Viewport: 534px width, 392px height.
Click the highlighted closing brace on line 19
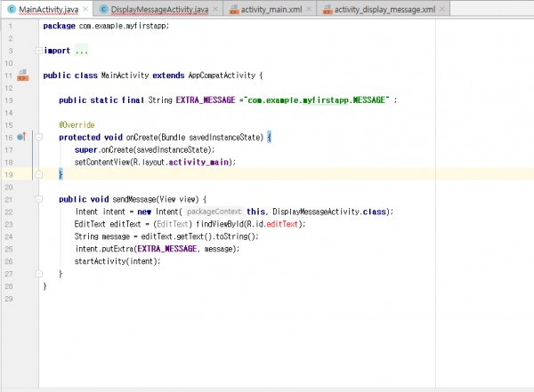click(61, 174)
